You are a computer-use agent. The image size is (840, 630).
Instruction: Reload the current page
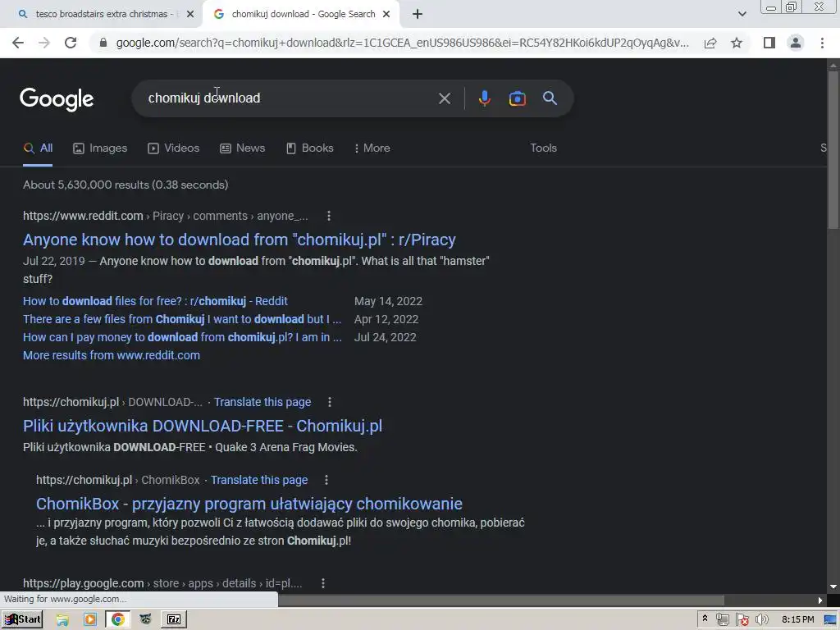point(71,43)
